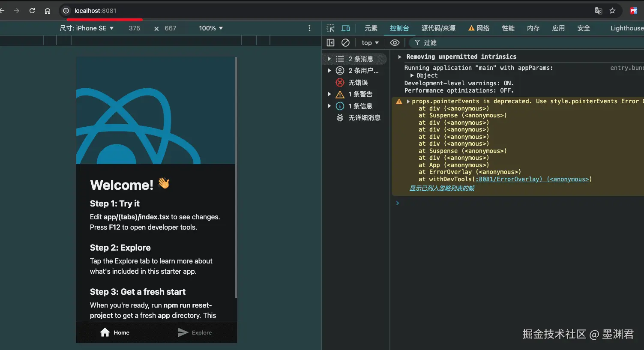Open the top context selector dropdown
Viewport: 644px width, 350px height.
click(370, 43)
